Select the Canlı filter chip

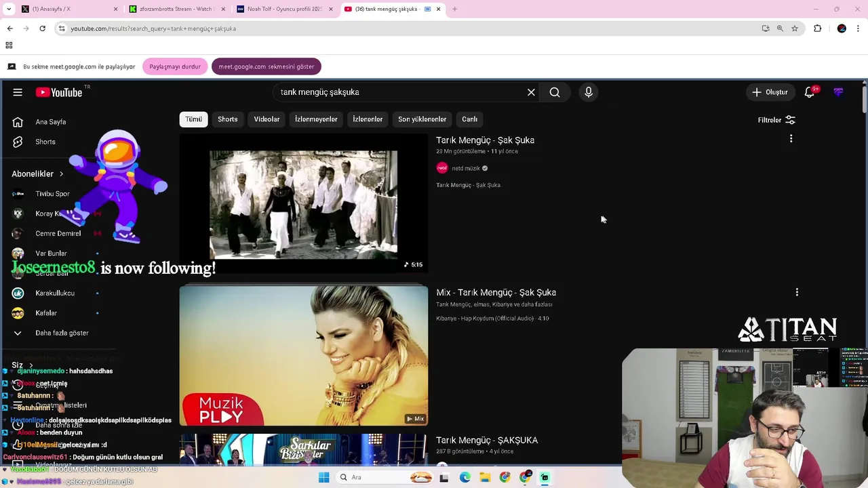(x=469, y=119)
